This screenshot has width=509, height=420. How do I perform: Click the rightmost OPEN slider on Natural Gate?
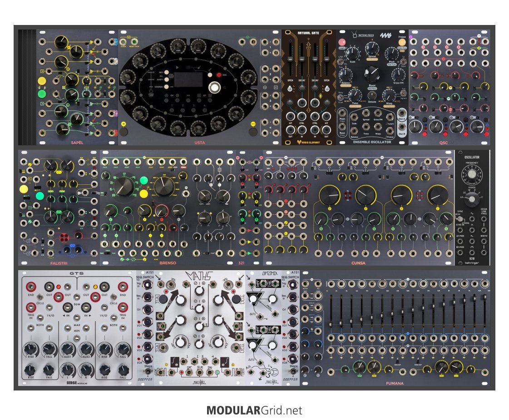click(326, 60)
